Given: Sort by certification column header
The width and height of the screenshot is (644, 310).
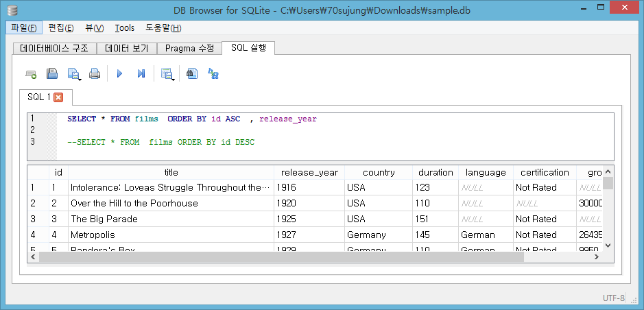Looking at the screenshot, I should pyautogui.click(x=545, y=172).
